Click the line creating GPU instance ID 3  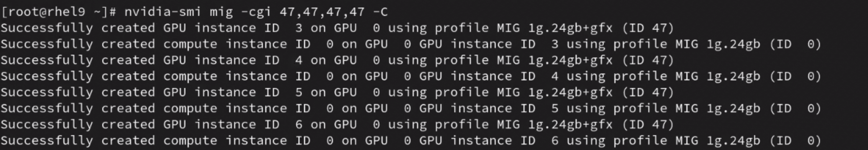337,28
